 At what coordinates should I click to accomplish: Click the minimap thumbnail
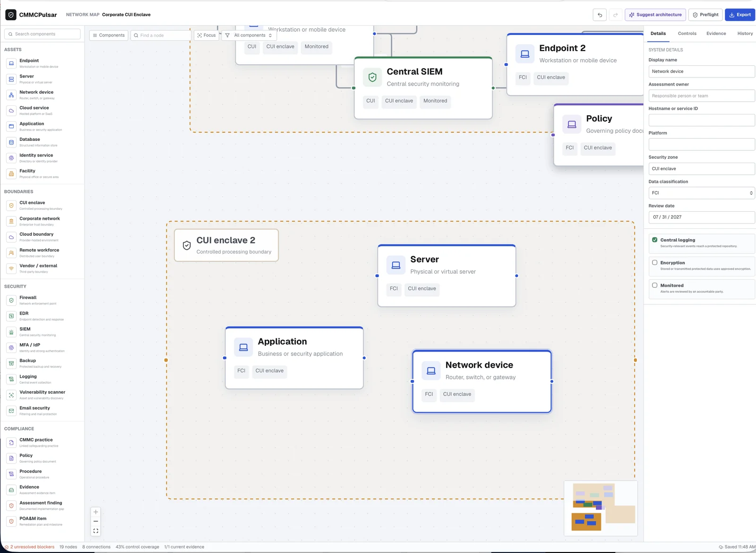[601, 508]
